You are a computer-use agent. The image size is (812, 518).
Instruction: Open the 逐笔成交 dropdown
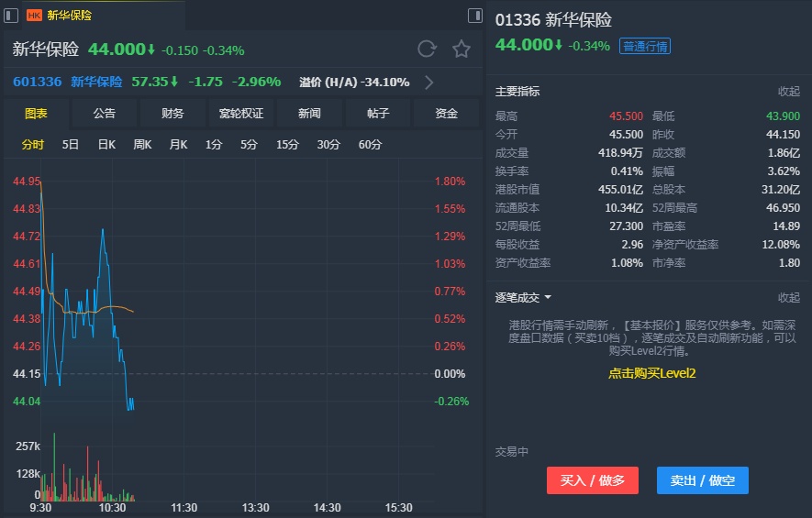548,298
